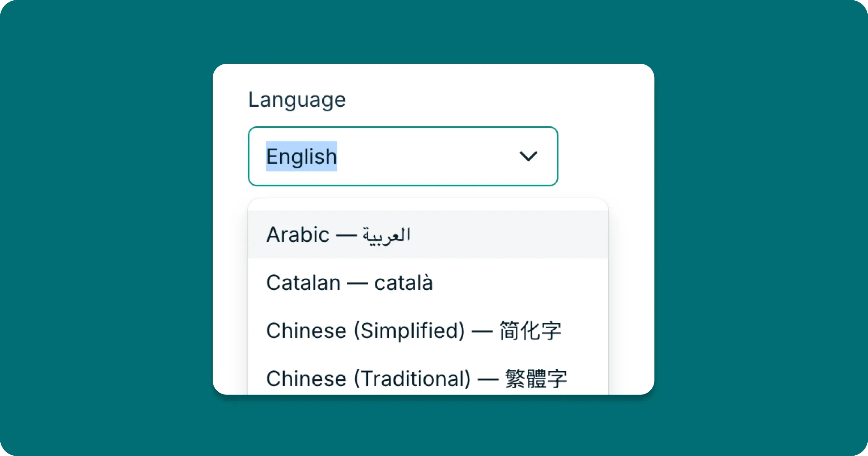Click the blank strip above the Arabic option
The height and width of the screenshot is (456, 868).
[x=427, y=205]
